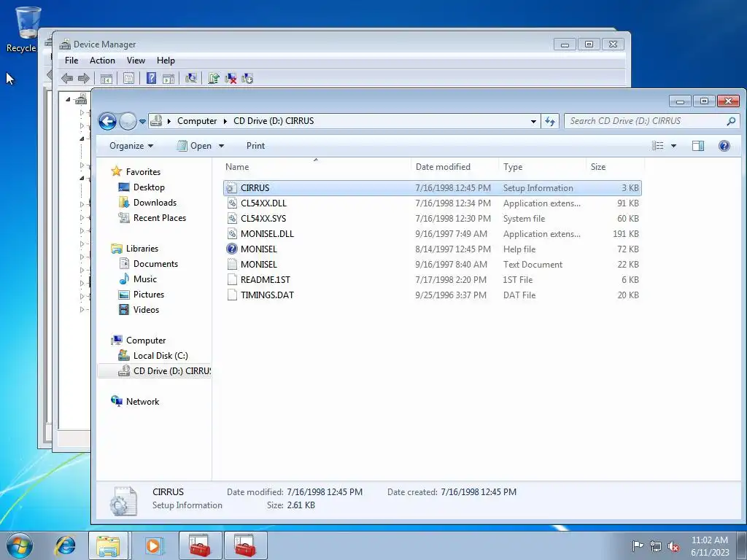747x560 pixels.
Task: Click the Uninstall device icon with red X
Action: point(231,78)
